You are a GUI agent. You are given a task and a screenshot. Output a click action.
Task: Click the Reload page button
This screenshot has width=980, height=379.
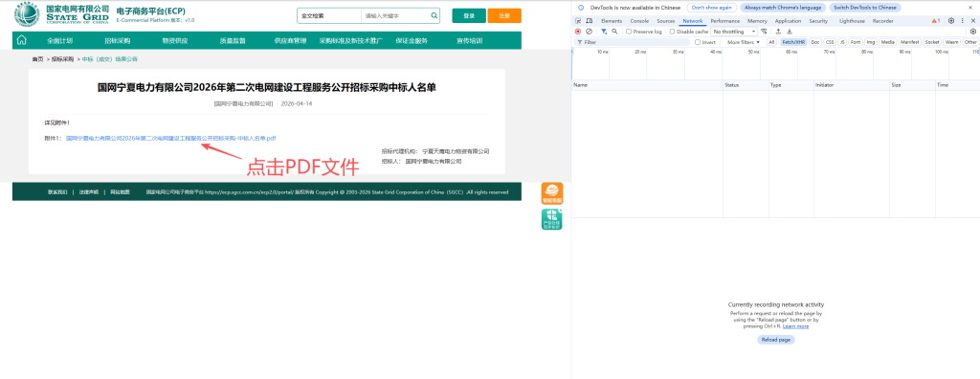pyautogui.click(x=776, y=340)
